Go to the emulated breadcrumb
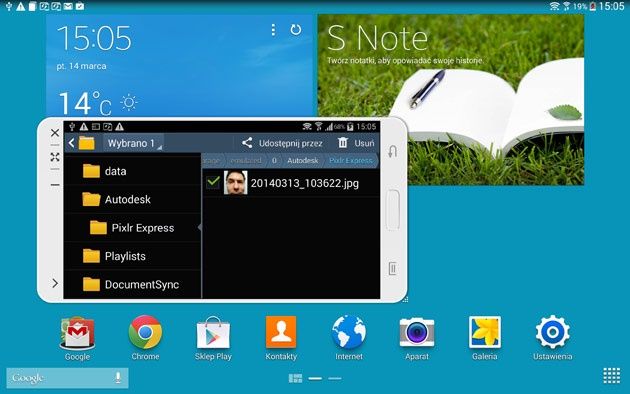The height and width of the screenshot is (394, 630). [x=245, y=161]
